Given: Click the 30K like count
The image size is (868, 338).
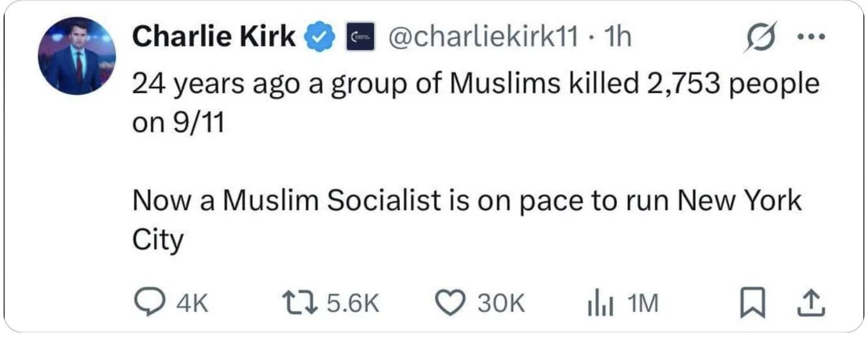Looking at the screenshot, I should click(x=500, y=304).
